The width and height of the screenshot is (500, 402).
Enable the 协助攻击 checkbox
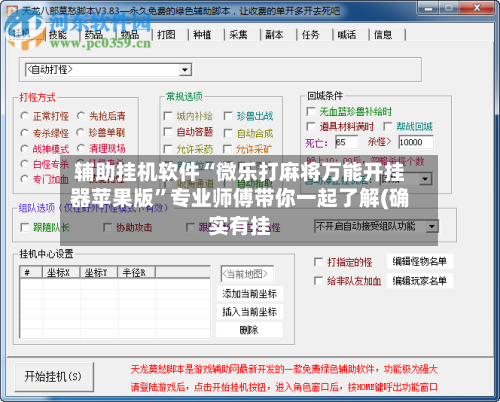tap(107, 227)
